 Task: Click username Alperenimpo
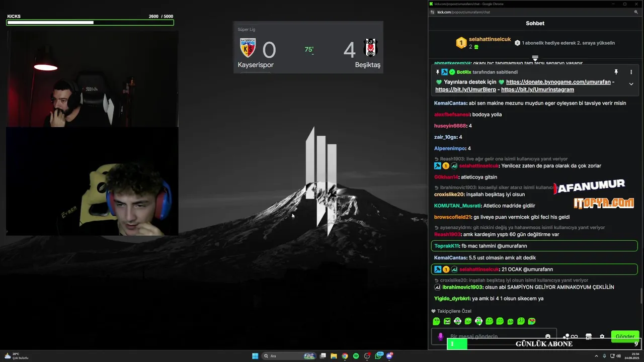(x=450, y=149)
